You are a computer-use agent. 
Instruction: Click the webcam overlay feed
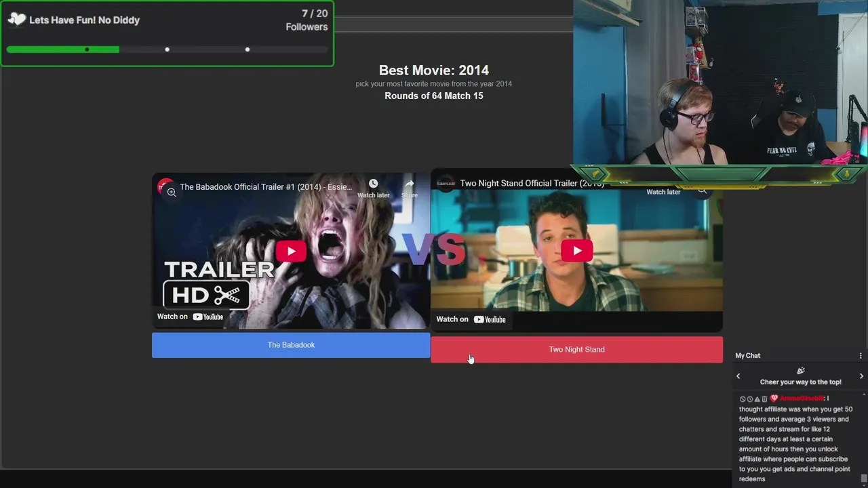720,83
